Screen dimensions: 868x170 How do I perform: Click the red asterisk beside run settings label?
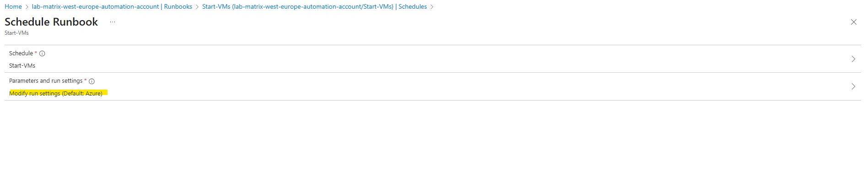[86, 80]
